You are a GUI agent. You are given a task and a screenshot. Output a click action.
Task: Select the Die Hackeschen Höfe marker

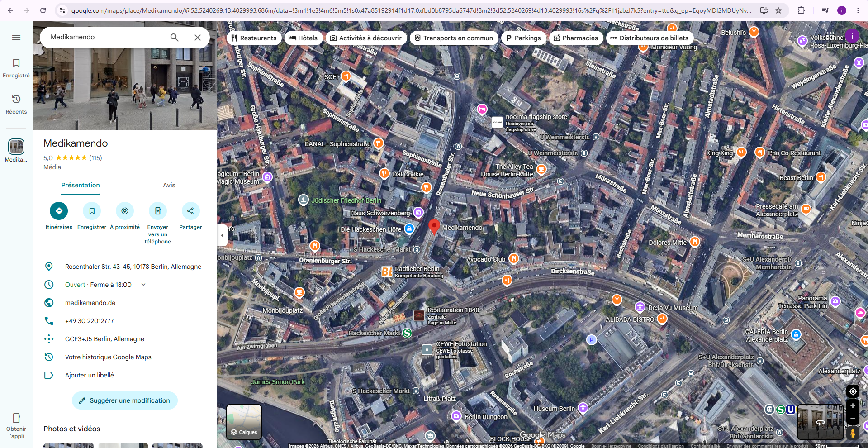pos(409,229)
